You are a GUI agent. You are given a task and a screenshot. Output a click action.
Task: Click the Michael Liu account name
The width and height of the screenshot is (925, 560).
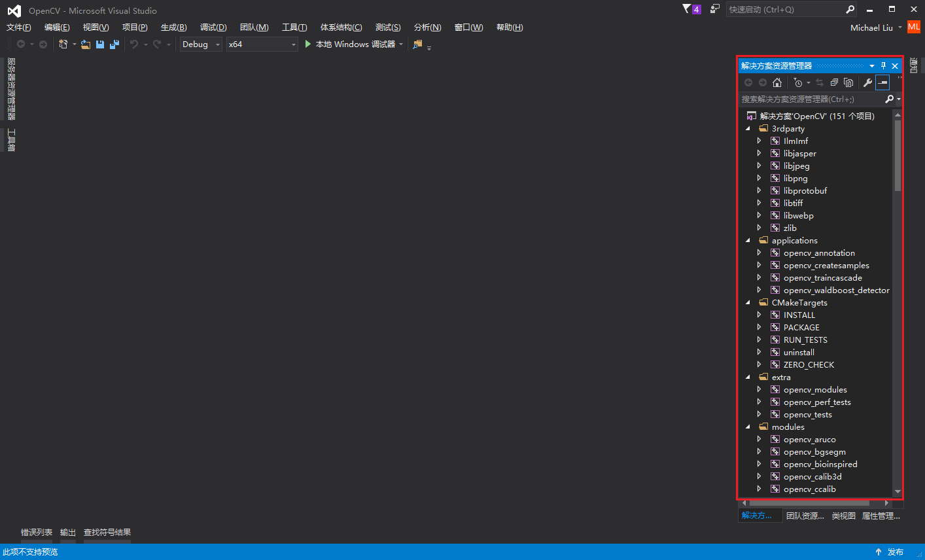pos(871,27)
